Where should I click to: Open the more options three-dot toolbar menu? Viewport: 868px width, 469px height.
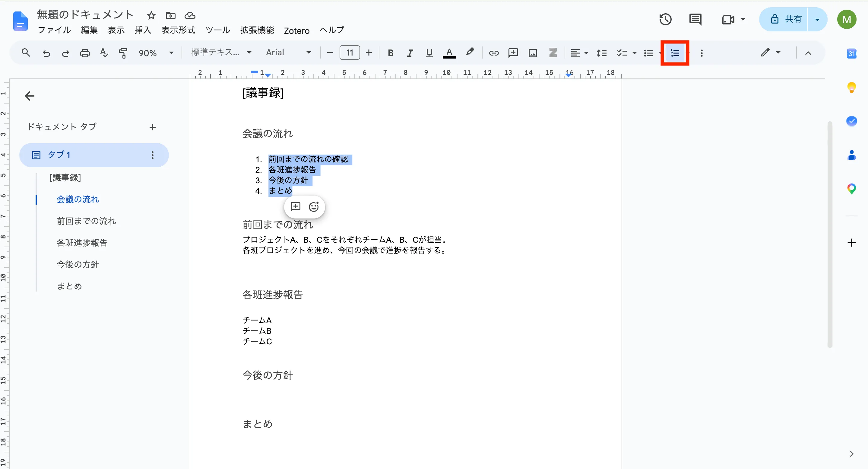point(702,53)
